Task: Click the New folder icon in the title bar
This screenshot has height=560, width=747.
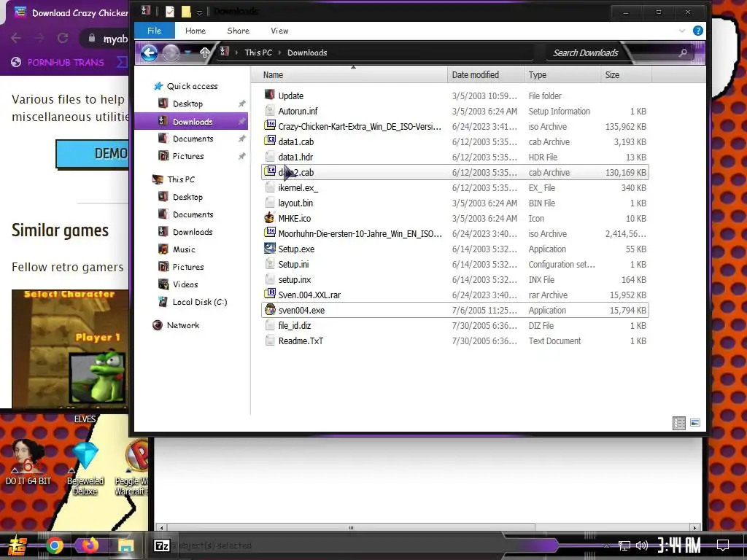Action: pyautogui.click(x=186, y=12)
